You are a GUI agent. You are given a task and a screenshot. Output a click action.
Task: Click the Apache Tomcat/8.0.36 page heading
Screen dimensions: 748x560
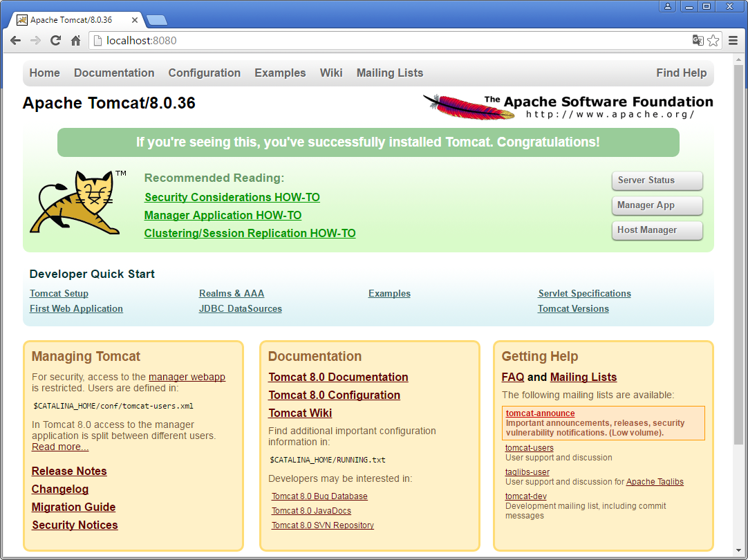click(x=109, y=103)
